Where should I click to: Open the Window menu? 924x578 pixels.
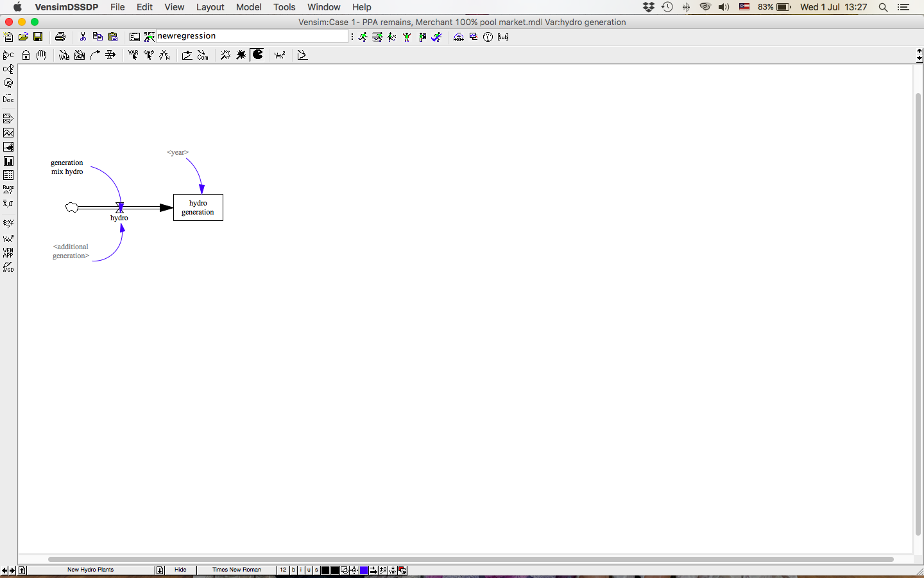click(323, 7)
